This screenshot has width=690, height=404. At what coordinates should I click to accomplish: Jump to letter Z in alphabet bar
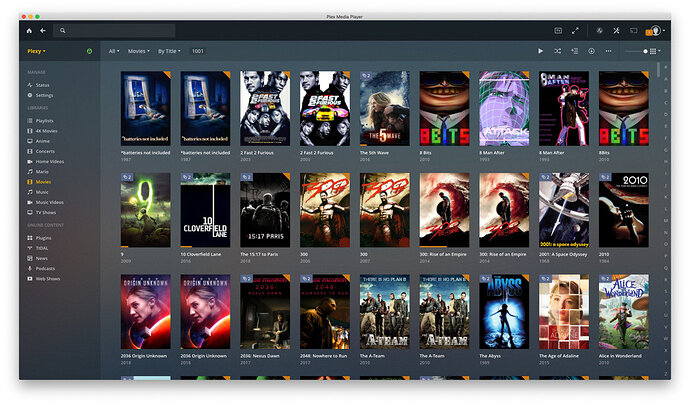pyautogui.click(x=665, y=374)
